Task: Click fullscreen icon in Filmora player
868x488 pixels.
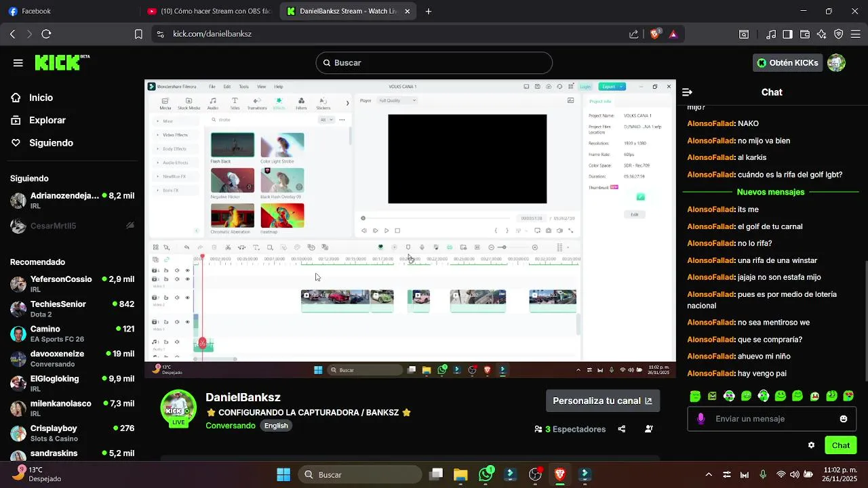Action: [570, 230]
